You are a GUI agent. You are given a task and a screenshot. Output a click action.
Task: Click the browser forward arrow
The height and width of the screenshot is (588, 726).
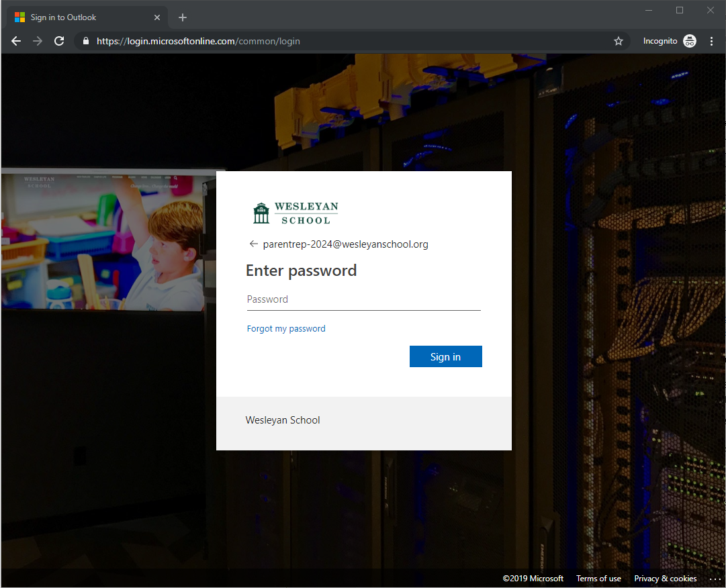click(38, 41)
